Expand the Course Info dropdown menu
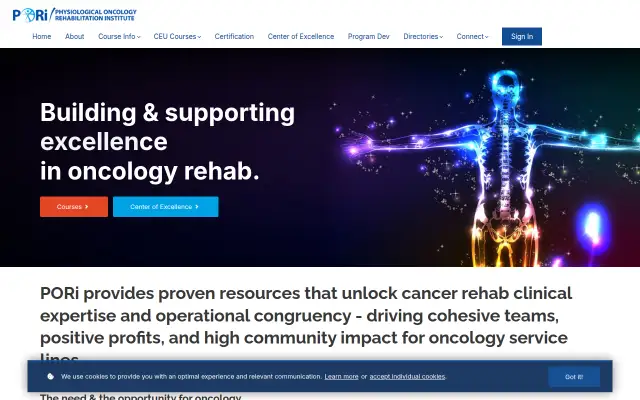Image resolution: width=640 pixels, height=400 pixels. coord(119,36)
